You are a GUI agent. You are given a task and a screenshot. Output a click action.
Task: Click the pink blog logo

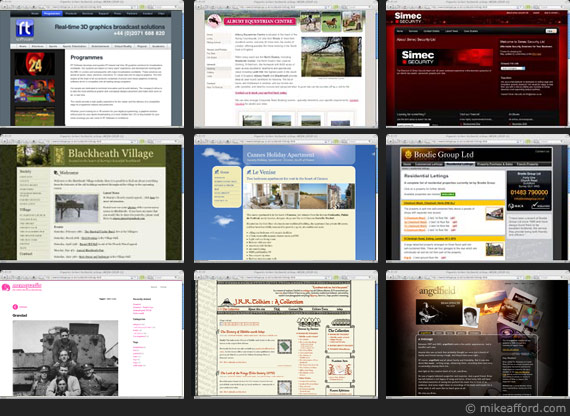pos(21,287)
